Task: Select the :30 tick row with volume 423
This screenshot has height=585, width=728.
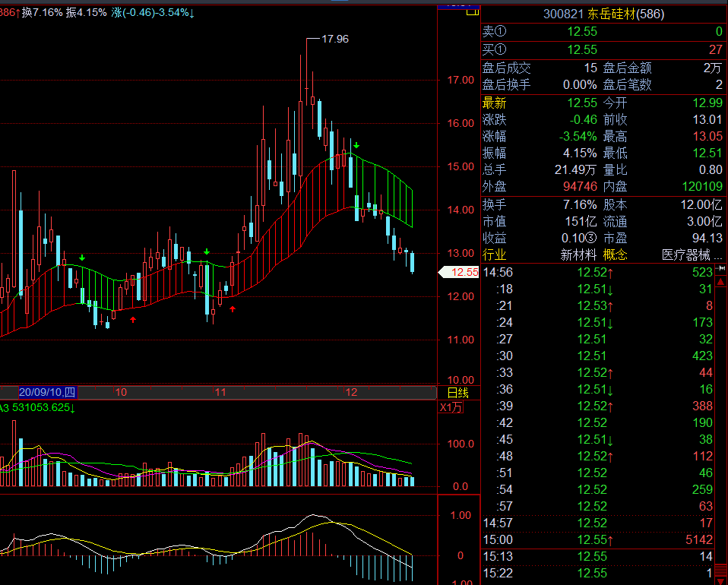Action: 597,356
